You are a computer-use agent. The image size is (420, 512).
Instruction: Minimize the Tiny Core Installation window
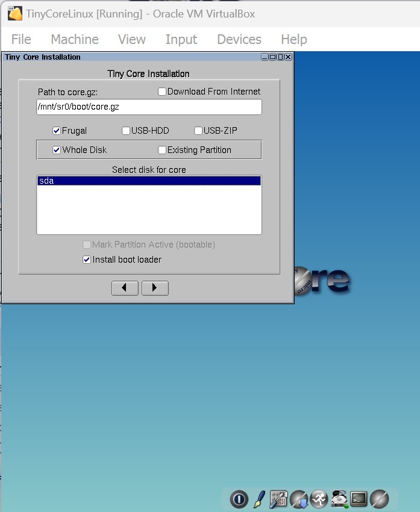coord(265,57)
